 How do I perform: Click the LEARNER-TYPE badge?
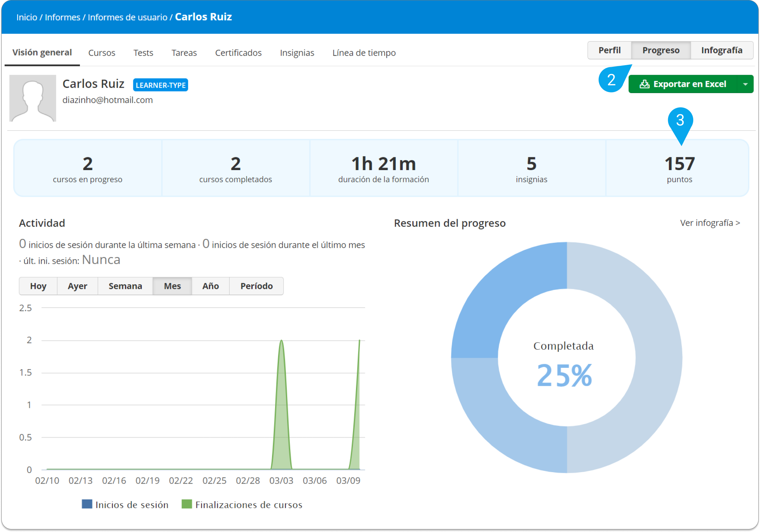tap(161, 85)
